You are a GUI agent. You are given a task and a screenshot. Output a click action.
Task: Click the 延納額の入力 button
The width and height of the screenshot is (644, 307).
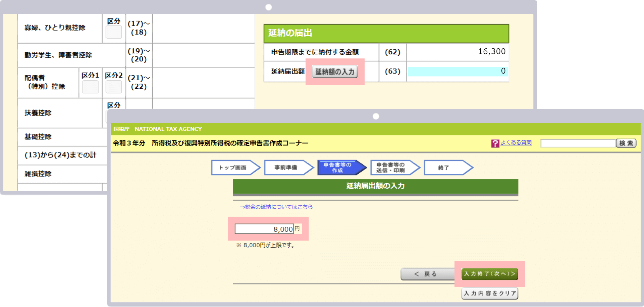pos(334,72)
